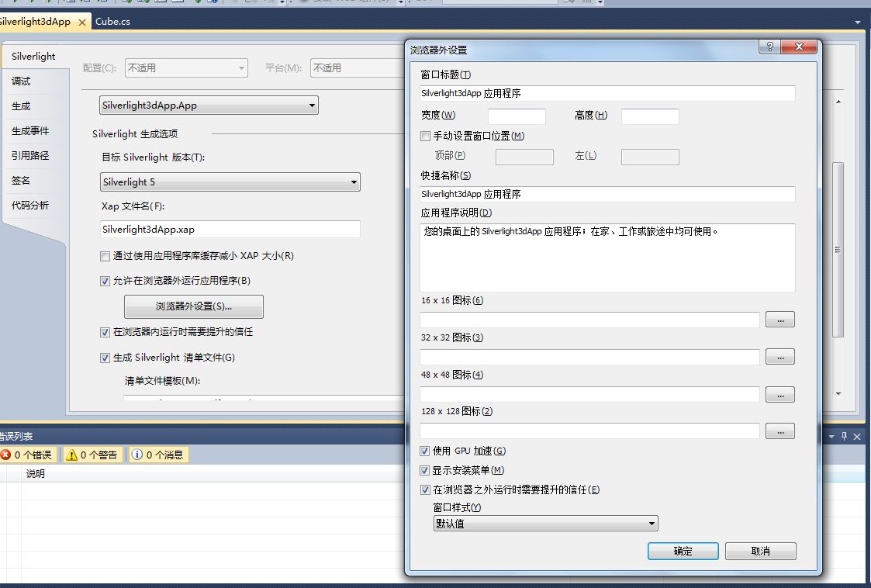This screenshot has width=871, height=588.
Task: Click the dialog's question mark help button
Action: point(769,47)
